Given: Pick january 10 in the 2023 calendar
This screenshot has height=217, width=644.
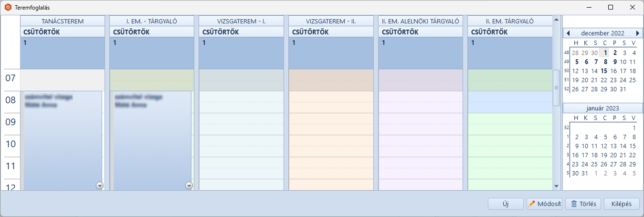Looking at the screenshot, I should point(586,146).
